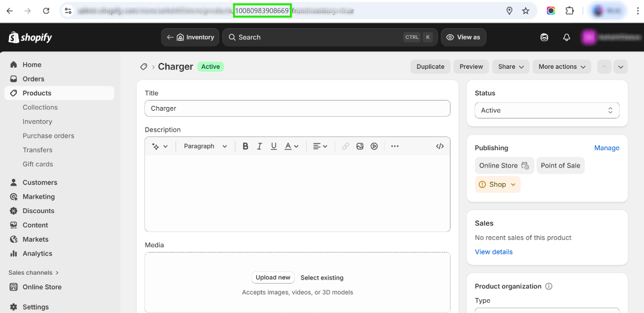Screen dimensions: 644x313
Task: Open the text alignment dropdown
Action: pyautogui.click(x=320, y=146)
